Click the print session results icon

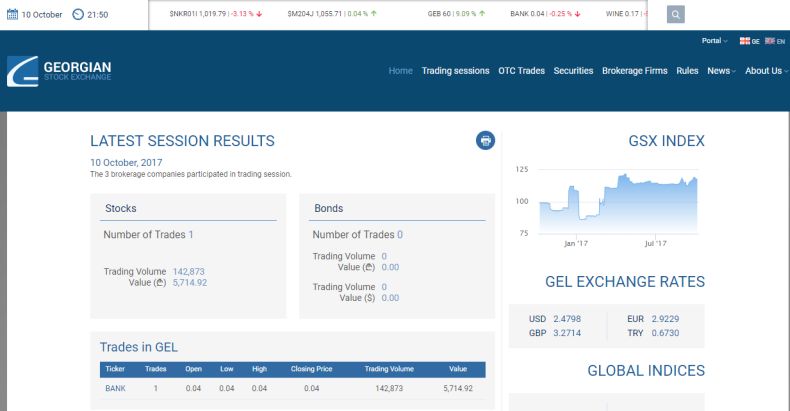pos(485,141)
